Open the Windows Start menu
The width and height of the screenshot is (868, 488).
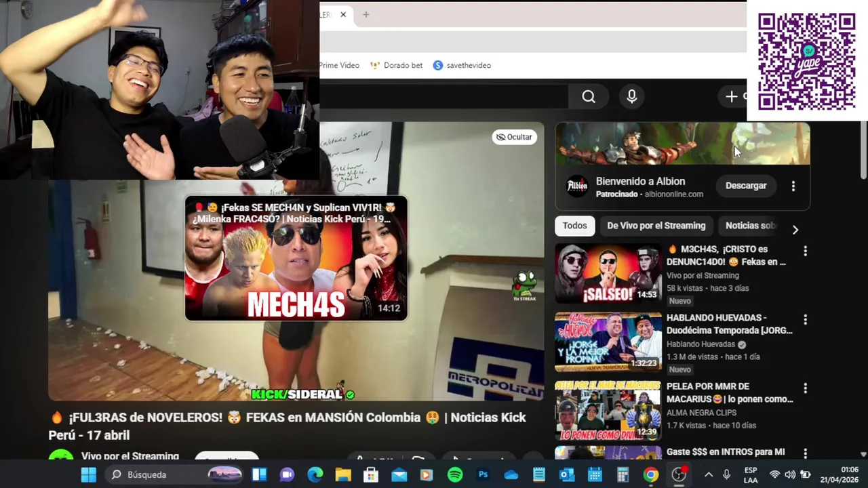click(89, 475)
